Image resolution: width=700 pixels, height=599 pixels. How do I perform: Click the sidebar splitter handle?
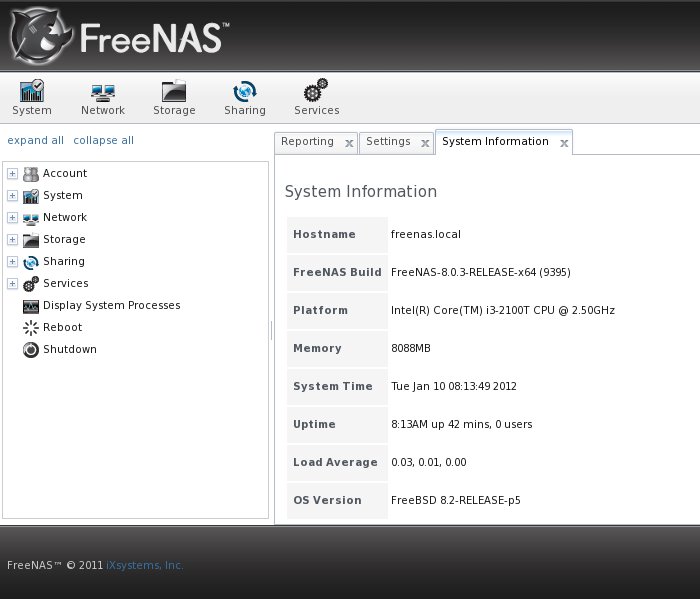[271, 331]
